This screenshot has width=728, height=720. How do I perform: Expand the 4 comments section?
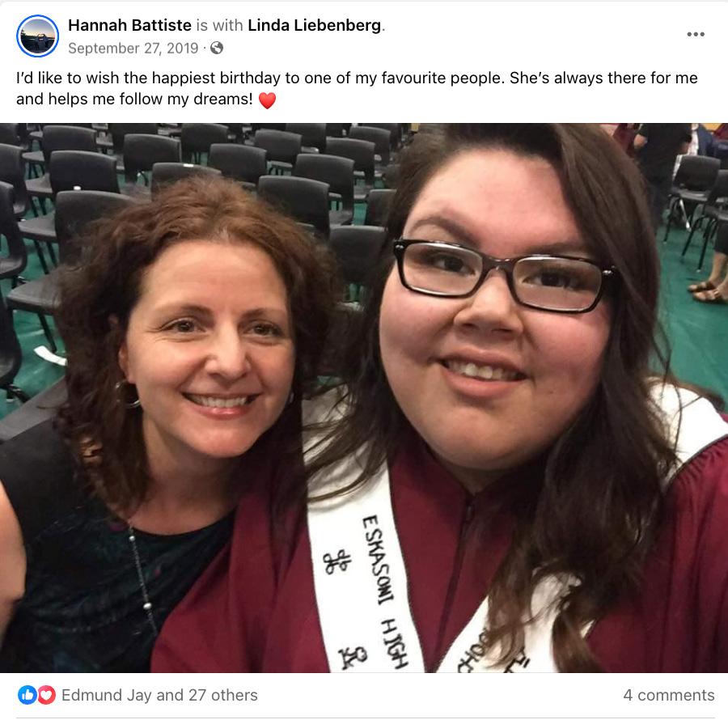tap(669, 695)
